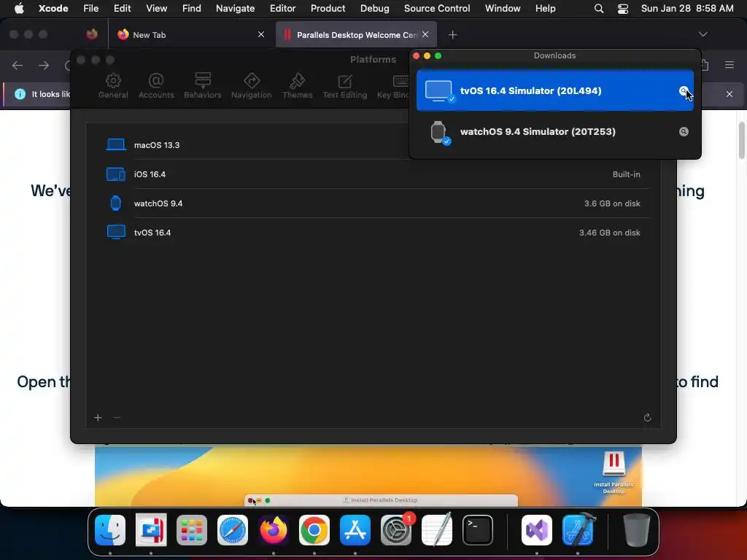The image size is (747, 560).
Task: Open the Accounts settings tab
Action: click(x=156, y=86)
